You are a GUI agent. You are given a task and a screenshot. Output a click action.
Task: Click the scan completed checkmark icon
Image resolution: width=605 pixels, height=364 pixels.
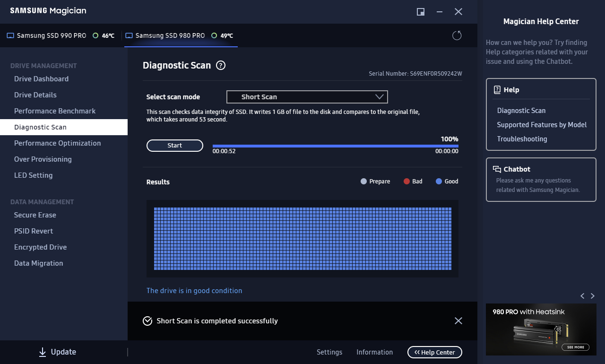(x=147, y=321)
